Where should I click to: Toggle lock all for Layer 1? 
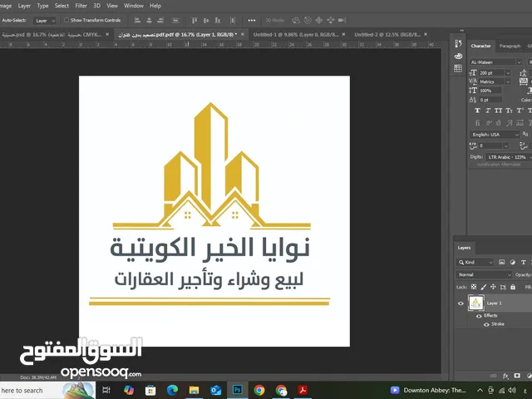513,287
